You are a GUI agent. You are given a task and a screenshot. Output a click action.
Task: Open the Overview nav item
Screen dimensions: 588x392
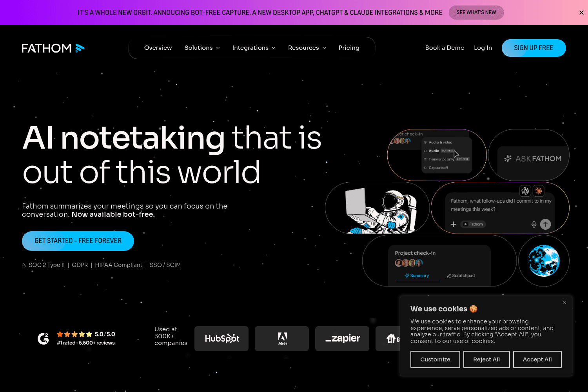click(x=158, y=48)
